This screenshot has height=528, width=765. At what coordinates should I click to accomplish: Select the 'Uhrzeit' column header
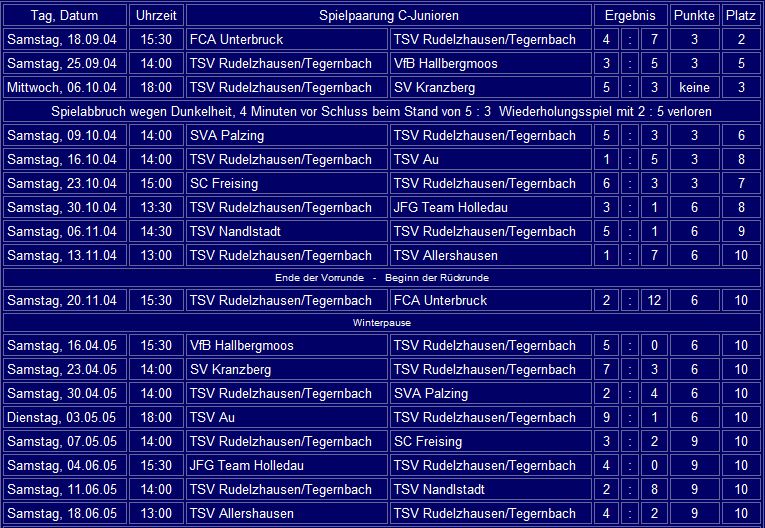(155, 16)
